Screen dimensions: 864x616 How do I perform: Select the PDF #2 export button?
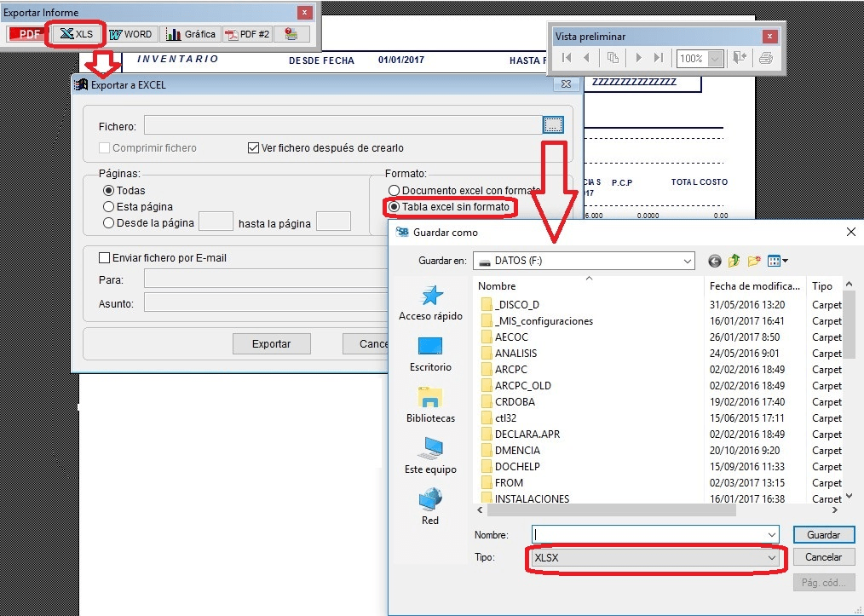(x=246, y=34)
